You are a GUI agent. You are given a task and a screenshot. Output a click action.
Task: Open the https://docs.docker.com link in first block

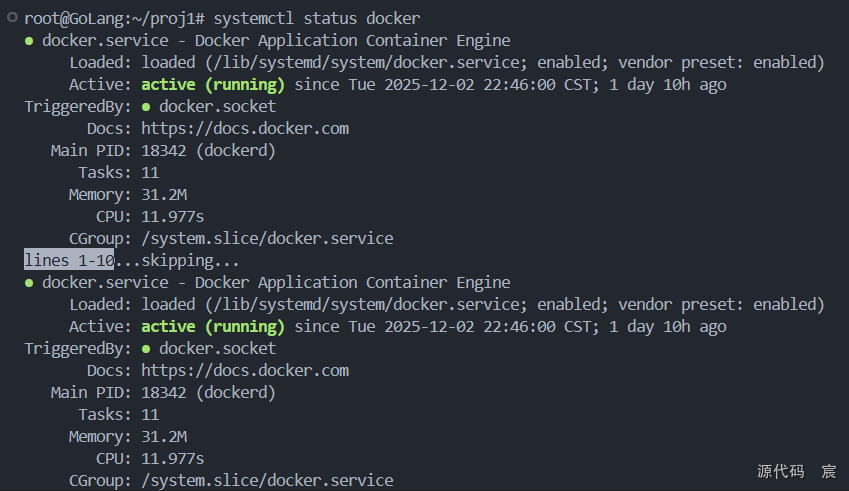pyautogui.click(x=245, y=129)
